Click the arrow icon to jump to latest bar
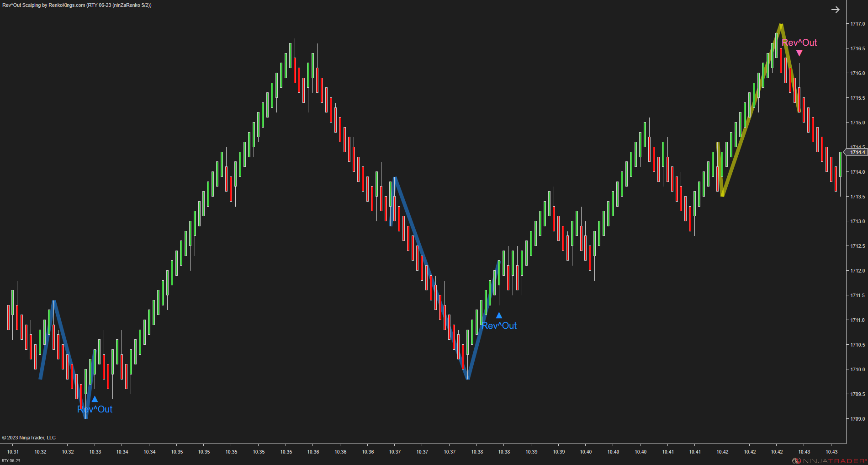Image resolution: width=868 pixels, height=465 pixels. pyautogui.click(x=836, y=9)
